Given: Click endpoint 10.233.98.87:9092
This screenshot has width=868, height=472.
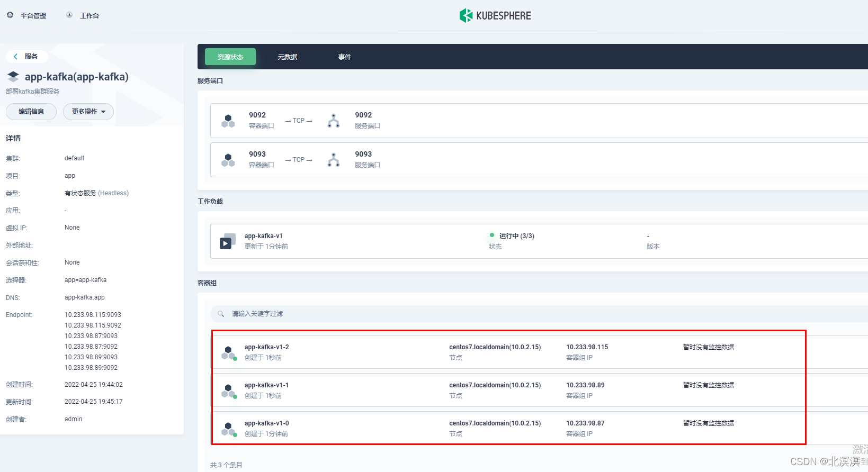Looking at the screenshot, I should 91,347.
